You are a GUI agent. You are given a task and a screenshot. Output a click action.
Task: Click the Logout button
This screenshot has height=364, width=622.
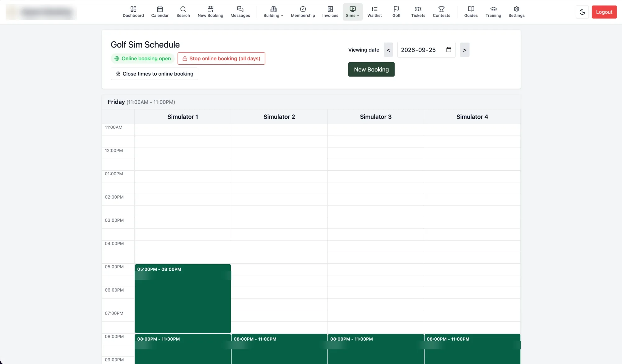click(604, 12)
